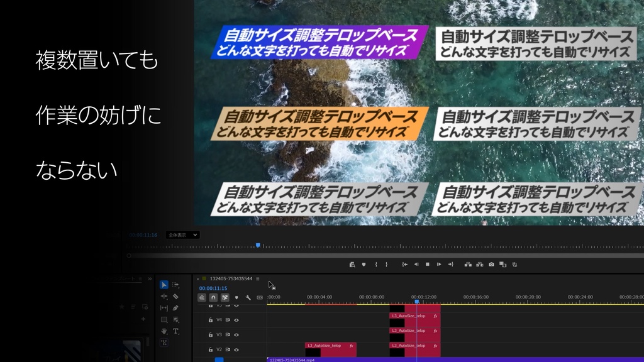This screenshot has height=362, width=644.
Task: Click the Lift icon in transport controls
Action: click(x=469, y=265)
